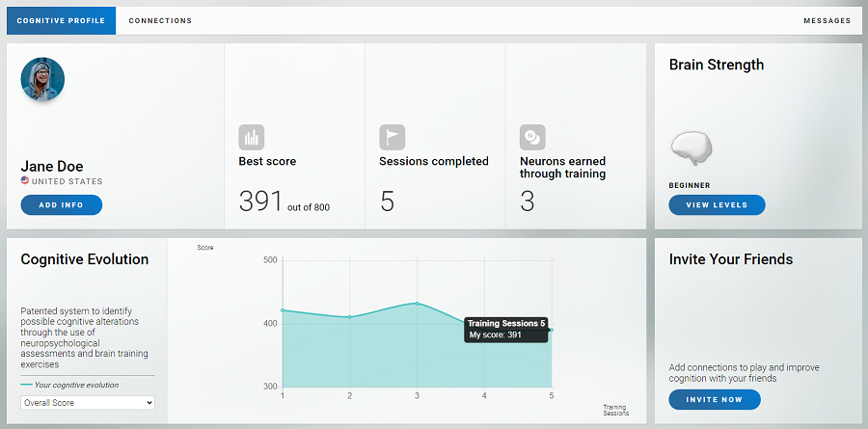Click Jane Doe's profile avatar picture
Image resolution: width=868 pixels, height=429 pixels.
pyautogui.click(x=42, y=80)
